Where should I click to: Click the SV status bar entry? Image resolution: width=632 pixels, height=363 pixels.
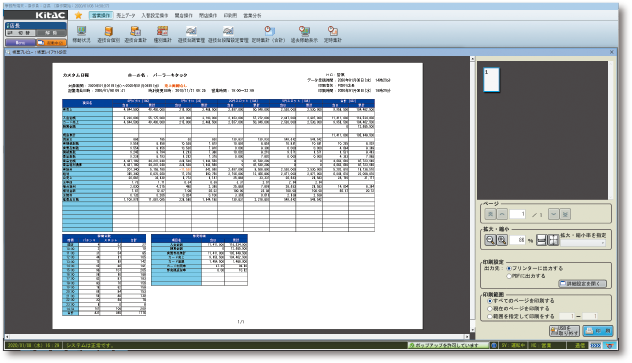coord(513,345)
